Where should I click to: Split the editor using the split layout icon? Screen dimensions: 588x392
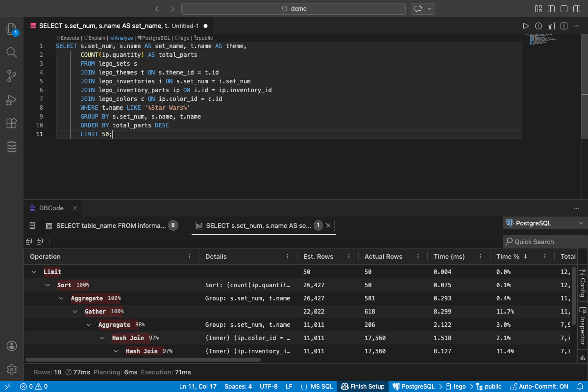pyautogui.click(x=563, y=26)
